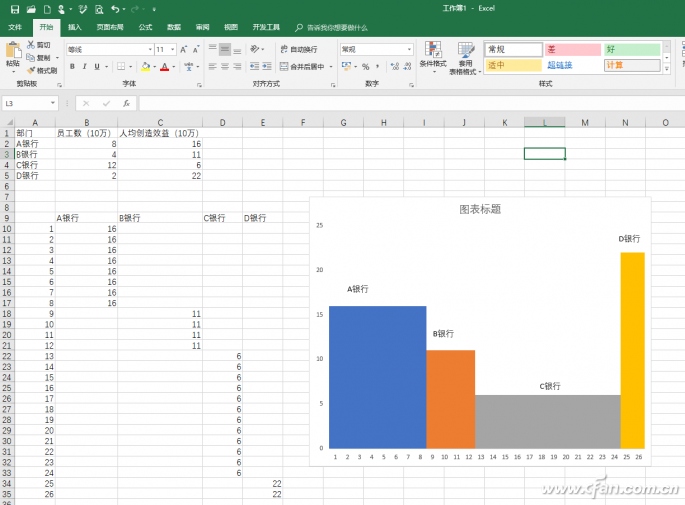Increase font size with the large A icon
Image resolution: width=685 pixels, height=505 pixels.
pos(183,49)
